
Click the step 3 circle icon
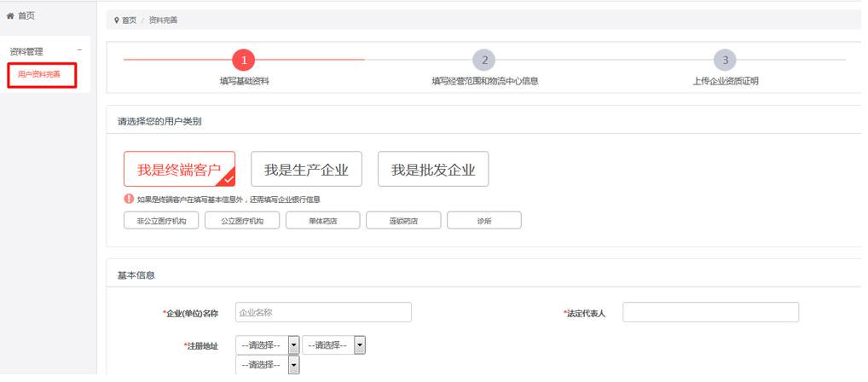click(x=725, y=60)
